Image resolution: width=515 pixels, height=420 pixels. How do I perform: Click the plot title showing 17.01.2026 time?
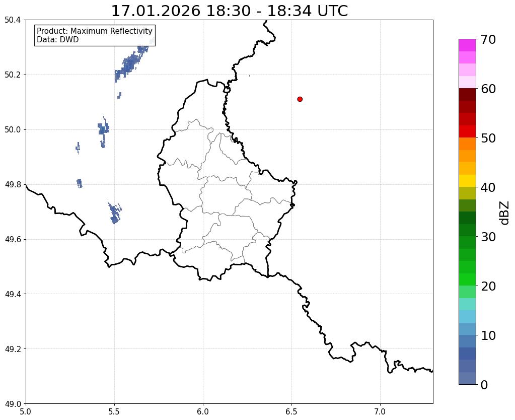point(230,11)
